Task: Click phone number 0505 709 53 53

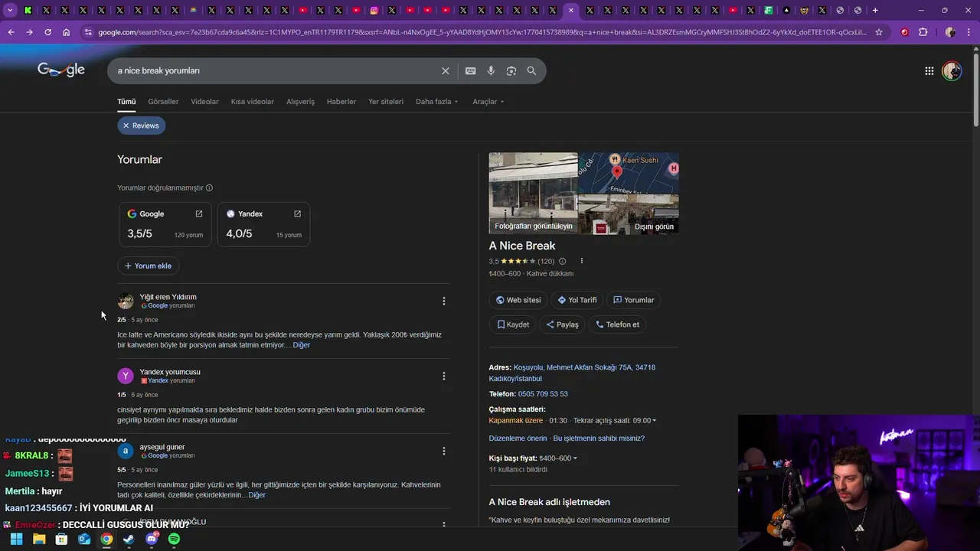Action: click(543, 394)
